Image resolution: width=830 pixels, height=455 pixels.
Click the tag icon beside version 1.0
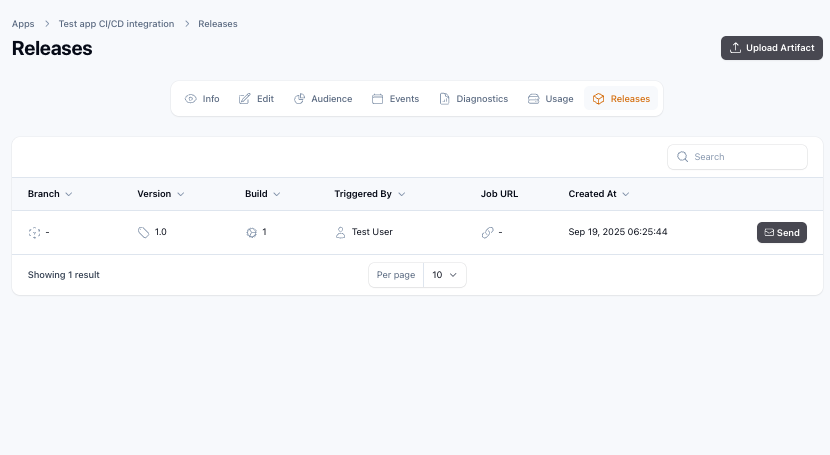pyautogui.click(x=143, y=232)
